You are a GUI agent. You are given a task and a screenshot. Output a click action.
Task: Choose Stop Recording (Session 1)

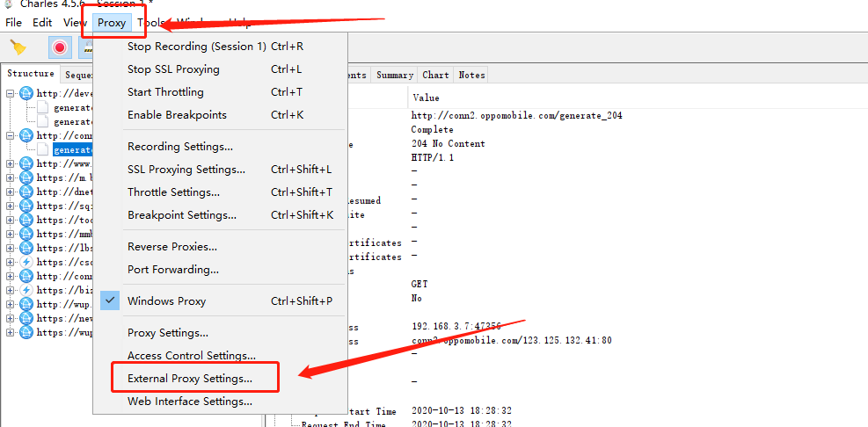click(x=221, y=47)
